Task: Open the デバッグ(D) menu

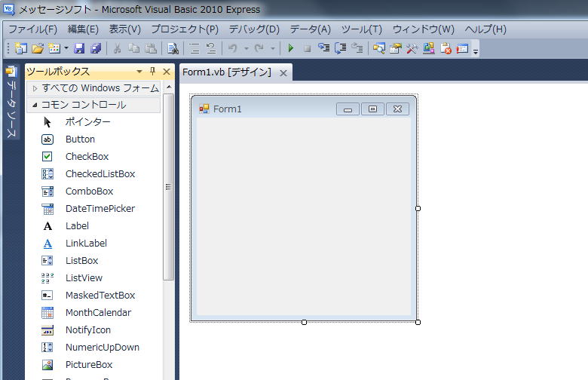Action: pos(254,29)
